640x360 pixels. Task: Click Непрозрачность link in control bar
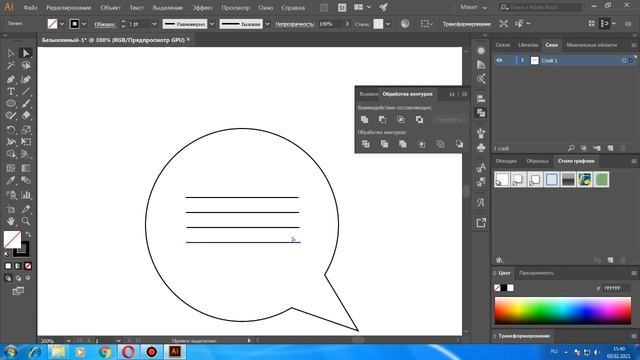tap(294, 24)
